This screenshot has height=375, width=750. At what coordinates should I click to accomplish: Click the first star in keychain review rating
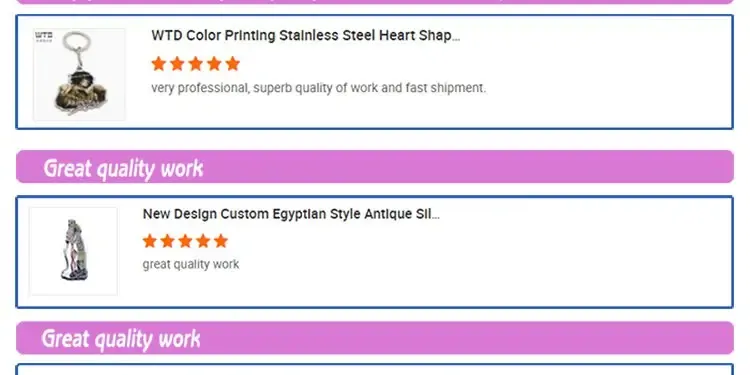(x=158, y=64)
